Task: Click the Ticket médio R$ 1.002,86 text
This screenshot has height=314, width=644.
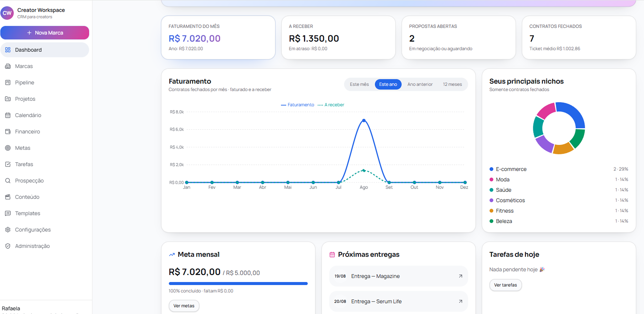Action: pyautogui.click(x=554, y=49)
